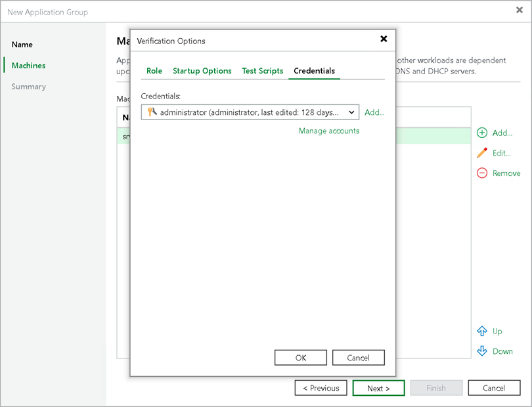Confirm with the OK button
Image resolution: width=532 pixels, height=407 pixels.
(301, 358)
